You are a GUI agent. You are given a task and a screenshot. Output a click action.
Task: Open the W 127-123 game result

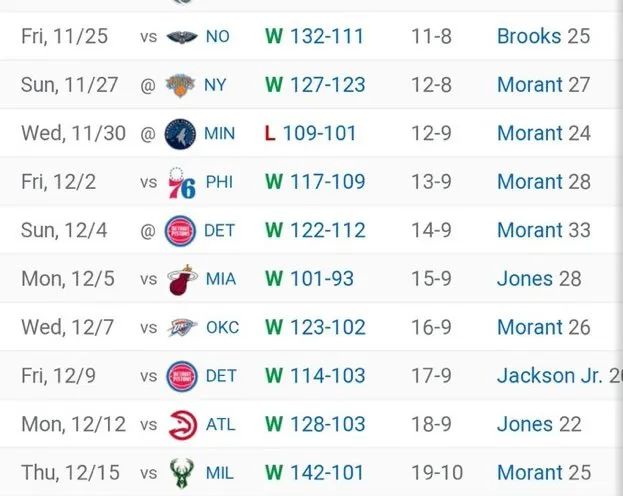tap(315, 85)
